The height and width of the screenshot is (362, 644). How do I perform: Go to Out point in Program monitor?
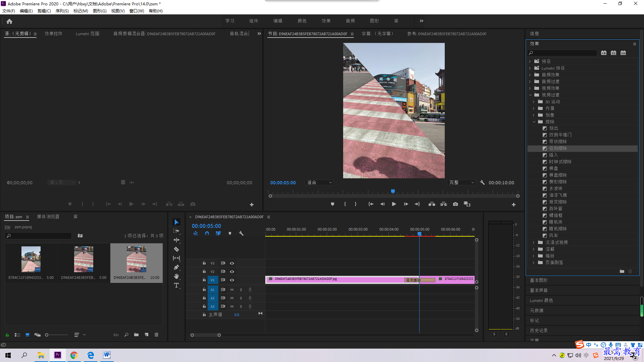[417, 204]
